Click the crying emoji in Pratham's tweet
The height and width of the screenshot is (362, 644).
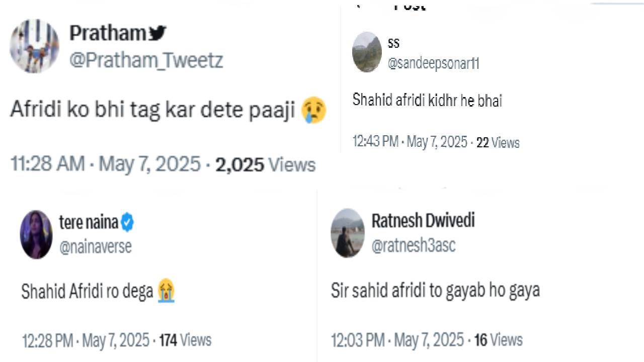tap(314, 111)
